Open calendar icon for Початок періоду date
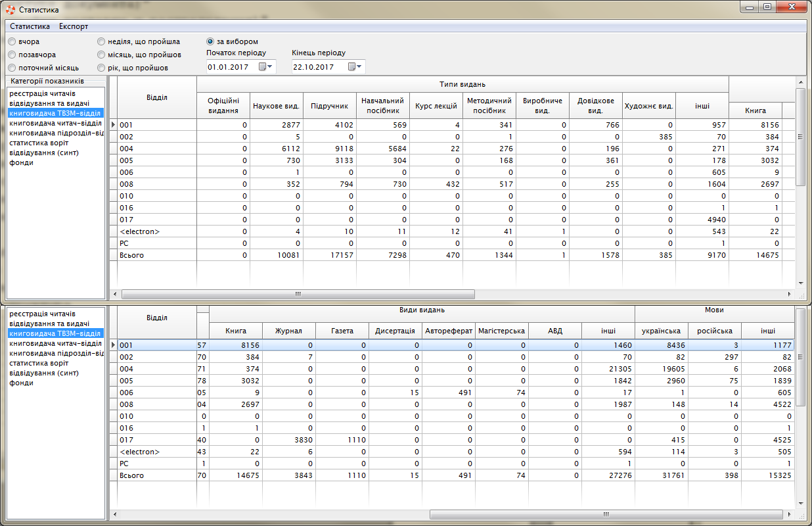 263,67
